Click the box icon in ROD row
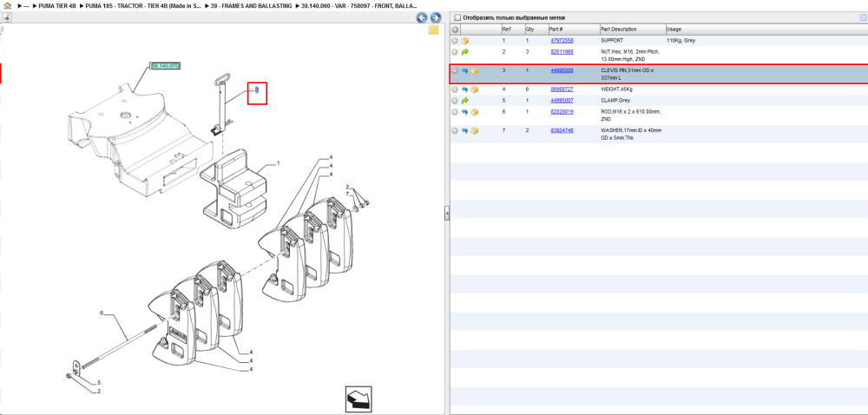This screenshot has height=415, width=868. pos(475,112)
